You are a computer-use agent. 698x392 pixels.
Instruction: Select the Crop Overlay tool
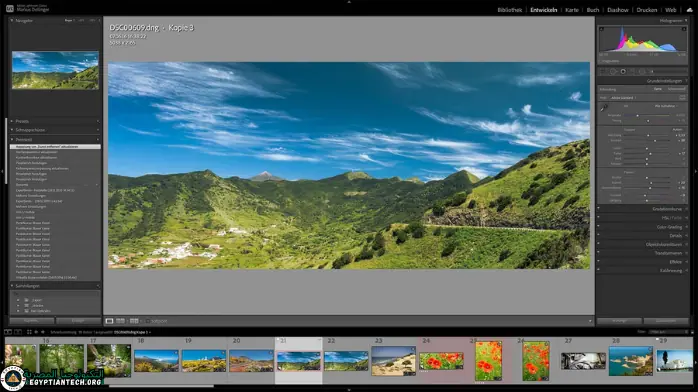click(x=604, y=71)
